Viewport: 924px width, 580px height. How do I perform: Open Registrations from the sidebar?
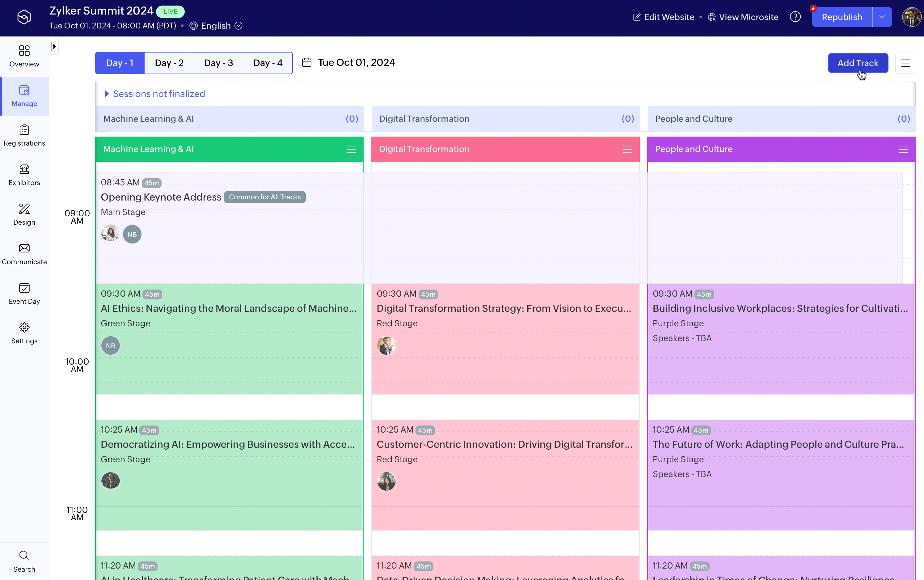click(x=24, y=135)
